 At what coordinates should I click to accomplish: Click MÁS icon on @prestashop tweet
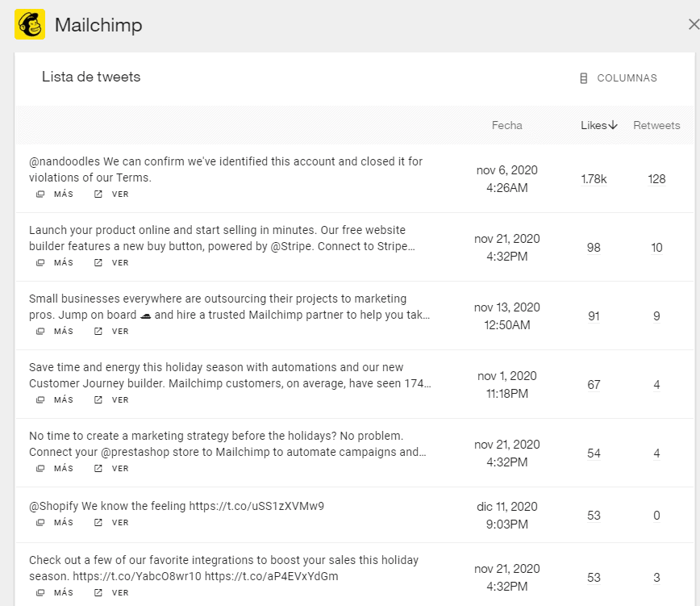pyautogui.click(x=40, y=469)
